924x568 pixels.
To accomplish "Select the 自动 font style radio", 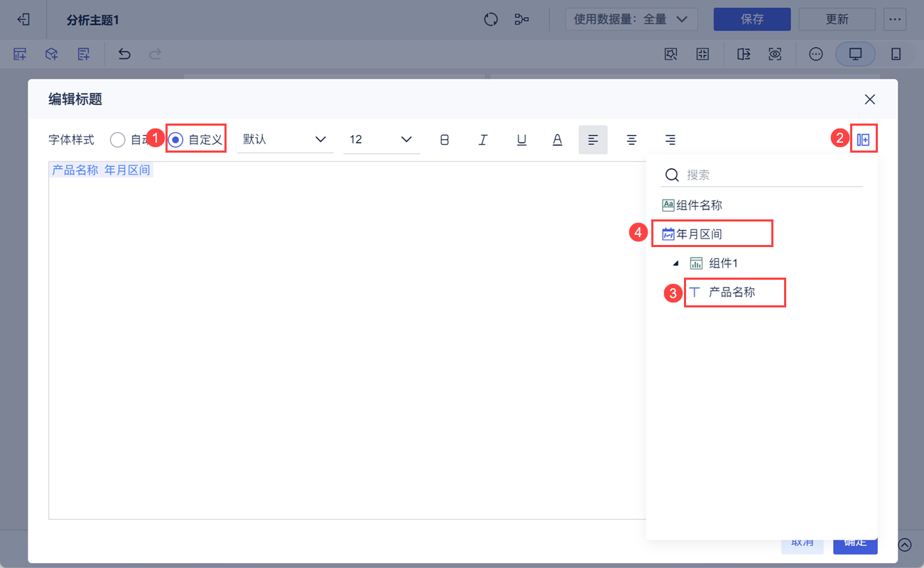I will click(x=117, y=140).
